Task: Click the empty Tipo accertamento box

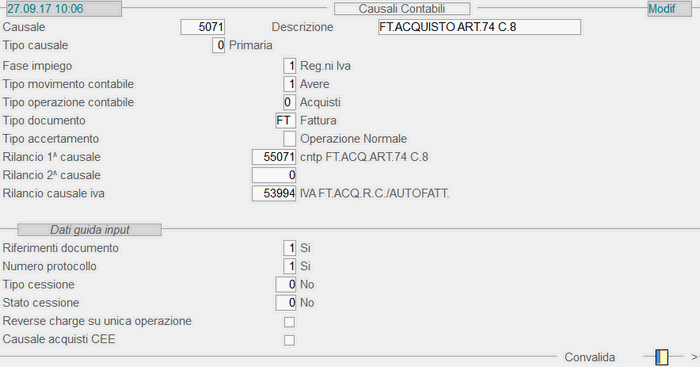Action: click(289, 139)
